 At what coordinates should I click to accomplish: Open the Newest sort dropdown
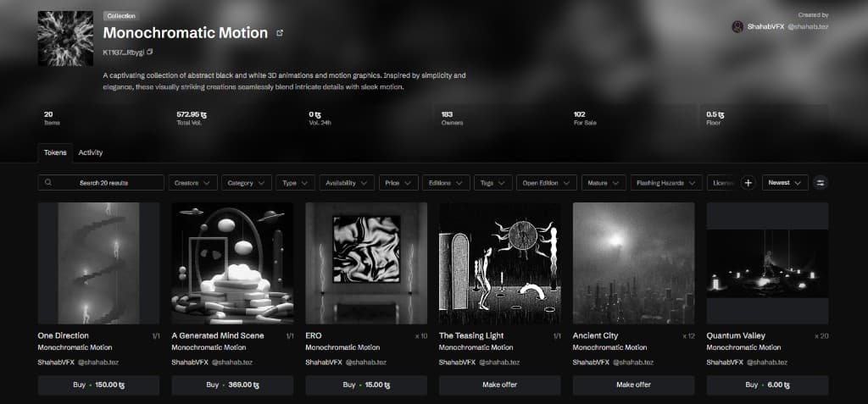pos(785,183)
